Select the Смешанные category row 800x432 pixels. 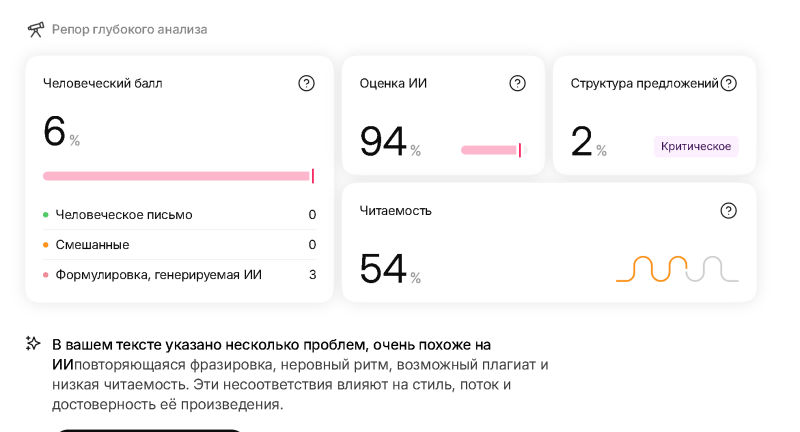[180, 245]
